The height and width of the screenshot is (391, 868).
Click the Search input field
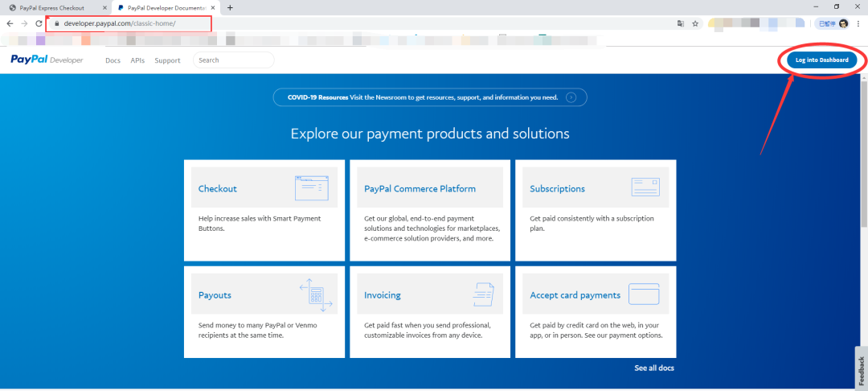tap(234, 60)
